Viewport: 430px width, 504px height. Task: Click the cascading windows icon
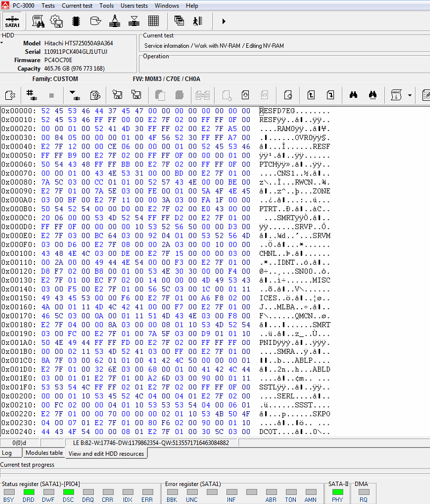pyautogui.click(x=179, y=21)
